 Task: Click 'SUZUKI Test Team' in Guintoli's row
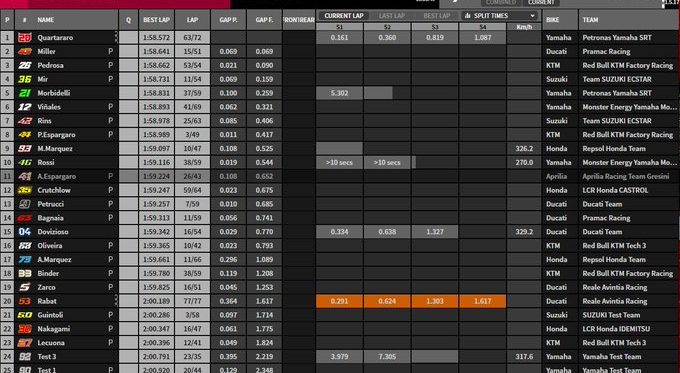pos(611,315)
